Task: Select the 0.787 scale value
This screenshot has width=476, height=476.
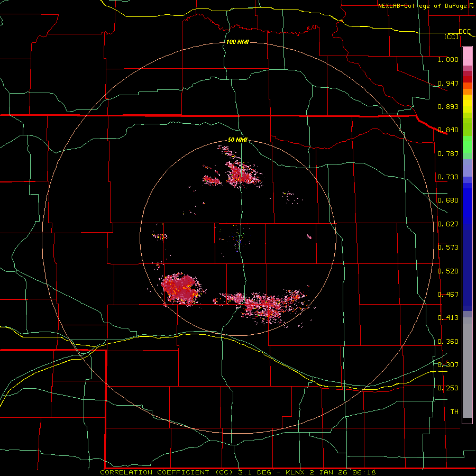Action: [x=448, y=153]
